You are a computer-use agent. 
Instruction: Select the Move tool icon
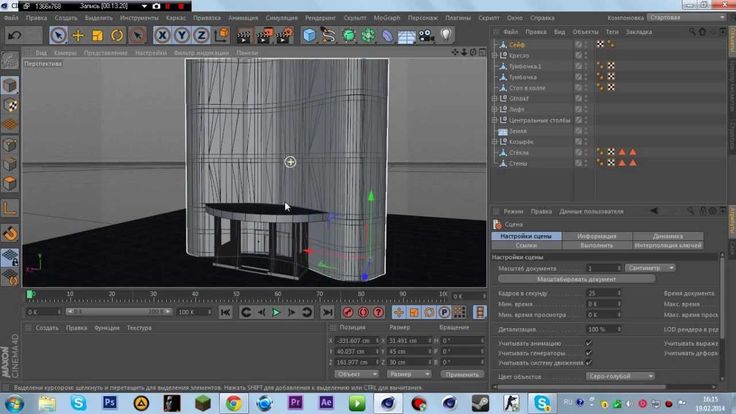[77, 35]
